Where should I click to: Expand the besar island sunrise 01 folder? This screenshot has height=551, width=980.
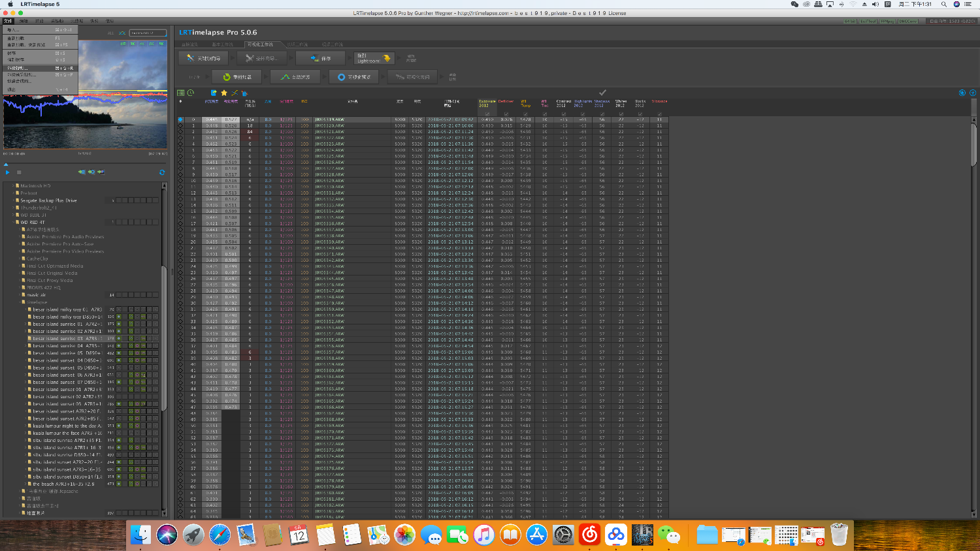[x=25, y=324]
